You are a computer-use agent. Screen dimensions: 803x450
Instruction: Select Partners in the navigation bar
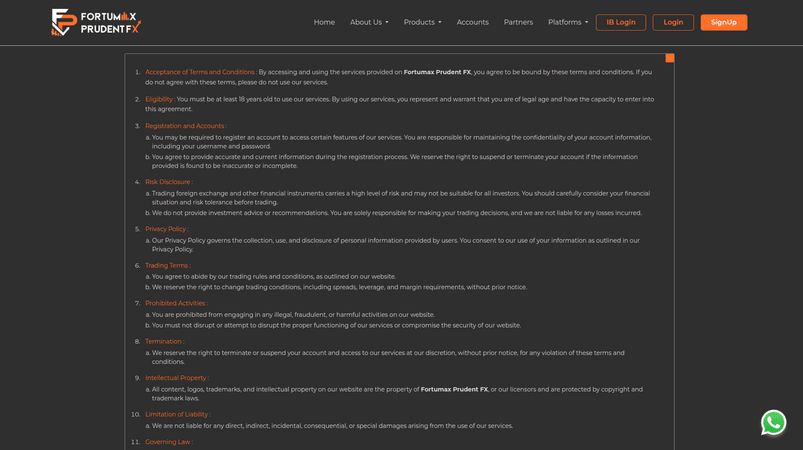(x=518, y=22)
